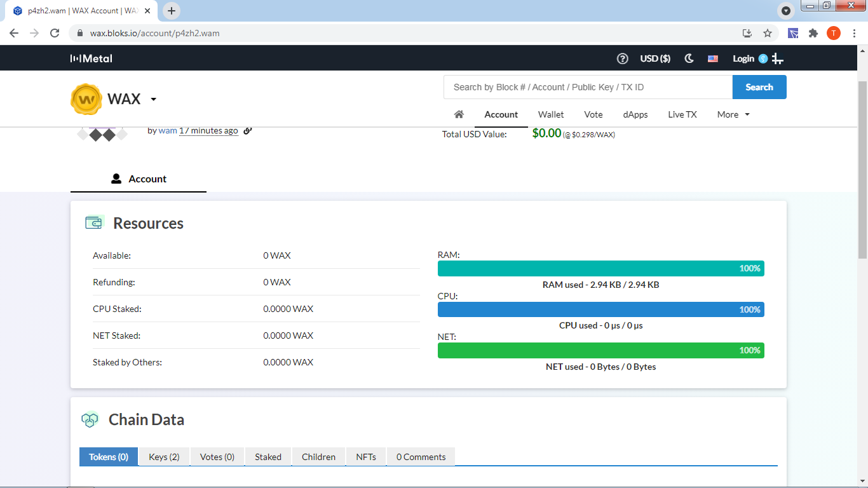Image resolution: width=868 pixels, height=488 pixels.
Task: Open the USD ($) currency selector
Action: (x=655, y=58)
